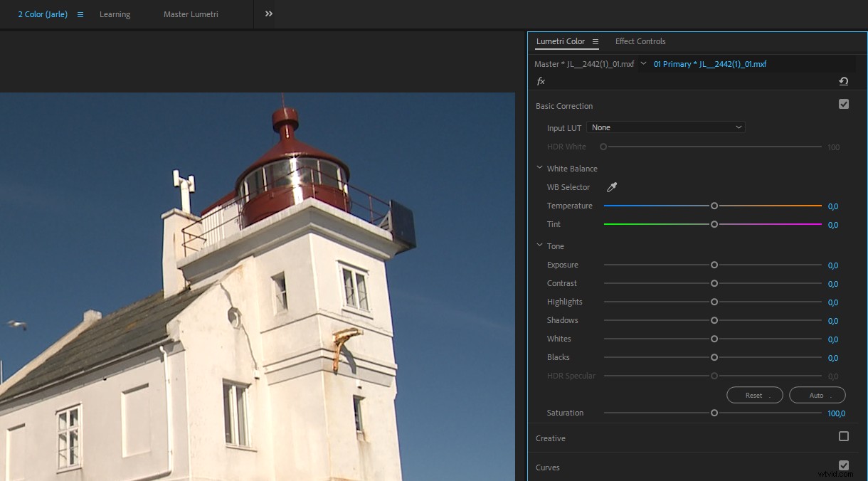Image resolution: width=868 pixels, height=481 pixels.
Task: Disable the Curves section checkbox
Action: 844,464
